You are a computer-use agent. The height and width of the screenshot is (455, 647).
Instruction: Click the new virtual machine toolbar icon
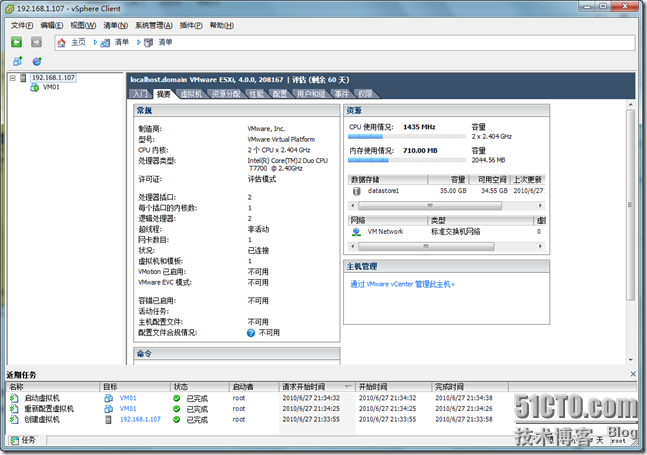(x=17, y=61)
